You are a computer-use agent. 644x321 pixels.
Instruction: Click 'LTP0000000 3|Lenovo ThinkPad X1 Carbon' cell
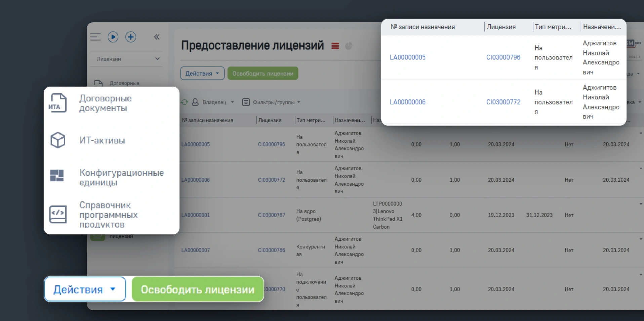[388, 215]
